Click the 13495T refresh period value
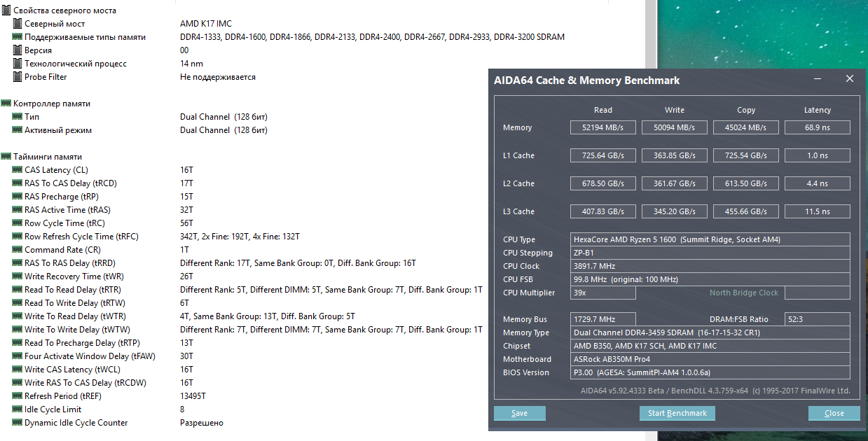The image size is (868, 441). click(x=193, y=396)
